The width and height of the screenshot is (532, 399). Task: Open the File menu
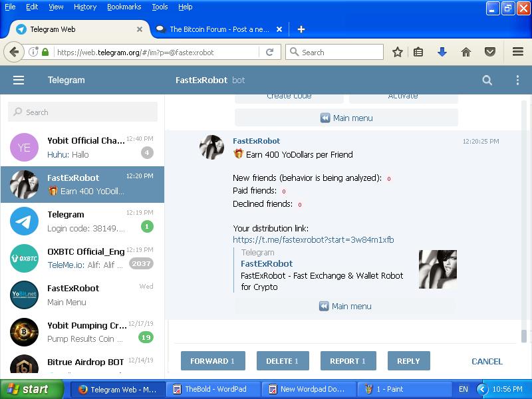click(x=10, y=7)
